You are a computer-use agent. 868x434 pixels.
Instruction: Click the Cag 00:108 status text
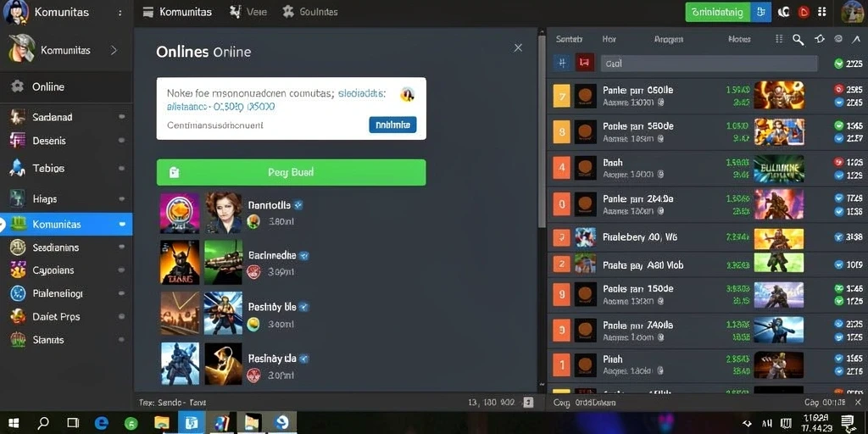(x=825, y=403)
